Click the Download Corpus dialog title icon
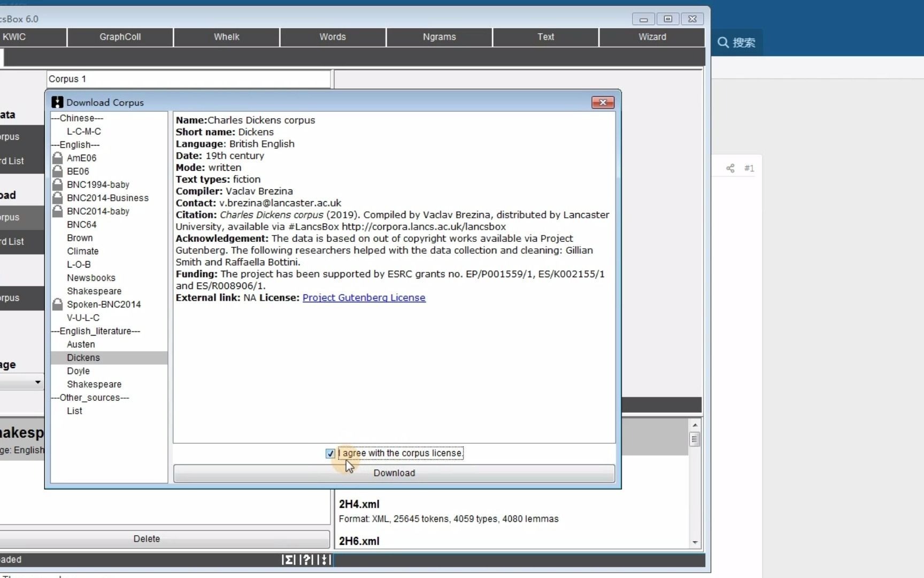 coord(57,102)
